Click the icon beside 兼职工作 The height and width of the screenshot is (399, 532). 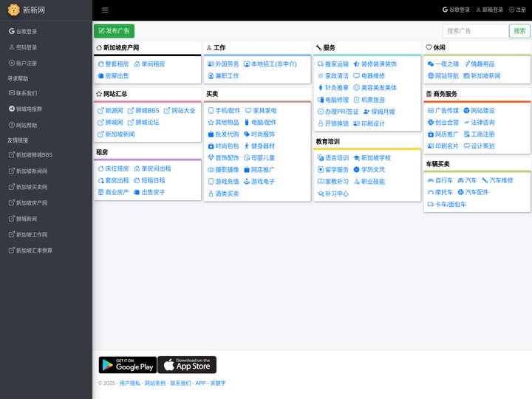point(211,76)
